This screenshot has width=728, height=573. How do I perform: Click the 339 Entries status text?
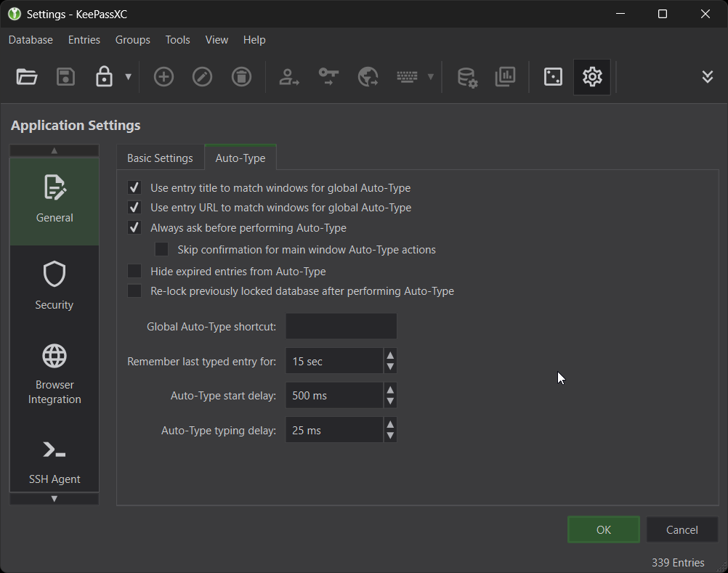[678, 562]
